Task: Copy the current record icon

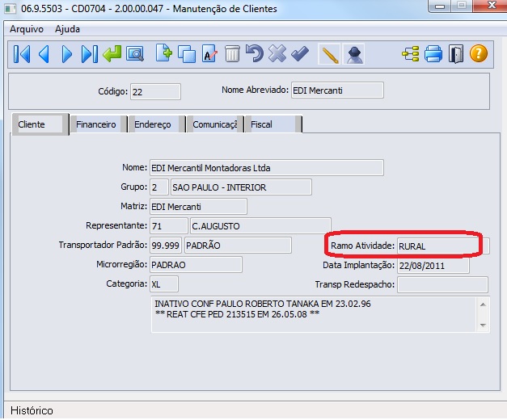Action: pos(187,54)
